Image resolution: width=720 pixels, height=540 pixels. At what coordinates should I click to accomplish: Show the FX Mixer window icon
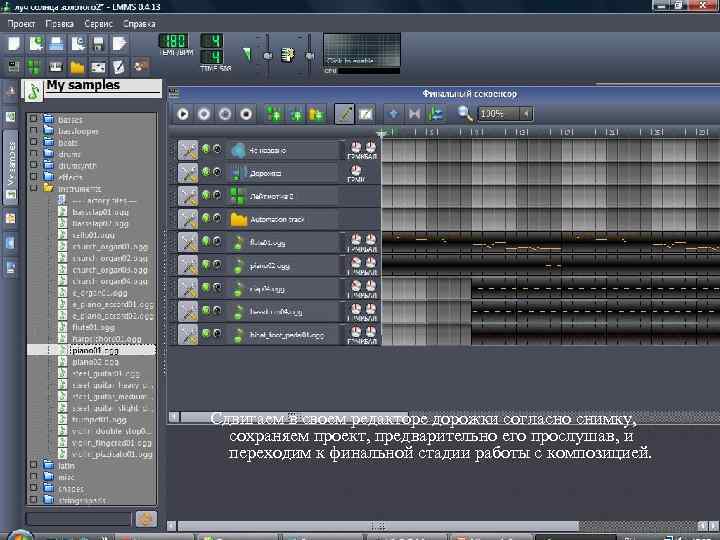[x=98, y=67]
